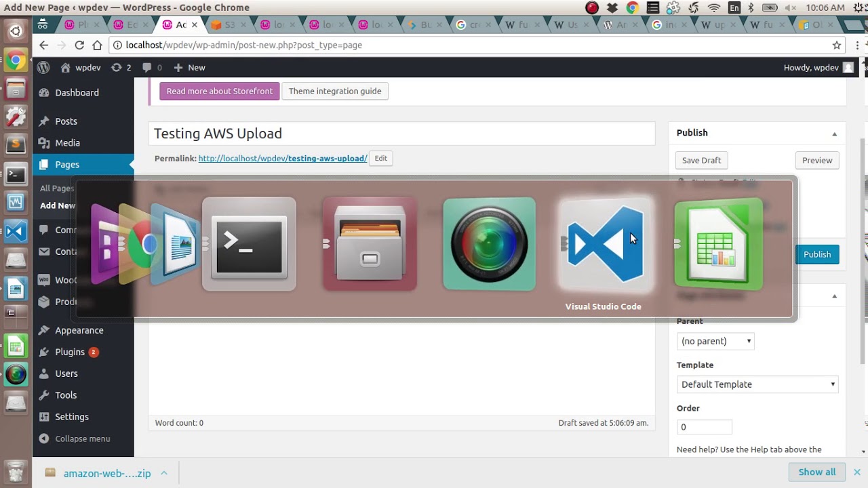
Task: Click the Save Draft button
Action: (701, 160)
